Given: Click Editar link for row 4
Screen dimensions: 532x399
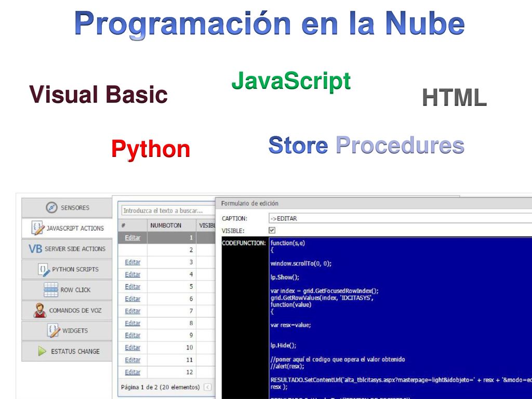Looking at the screenshot, I should (132, 274).
